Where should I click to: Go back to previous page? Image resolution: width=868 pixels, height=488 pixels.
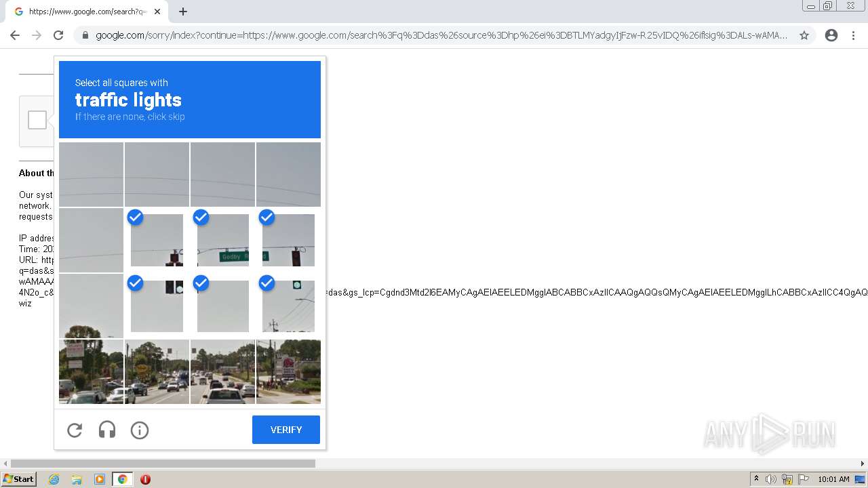pyautogui.click(x=15, y=35)
